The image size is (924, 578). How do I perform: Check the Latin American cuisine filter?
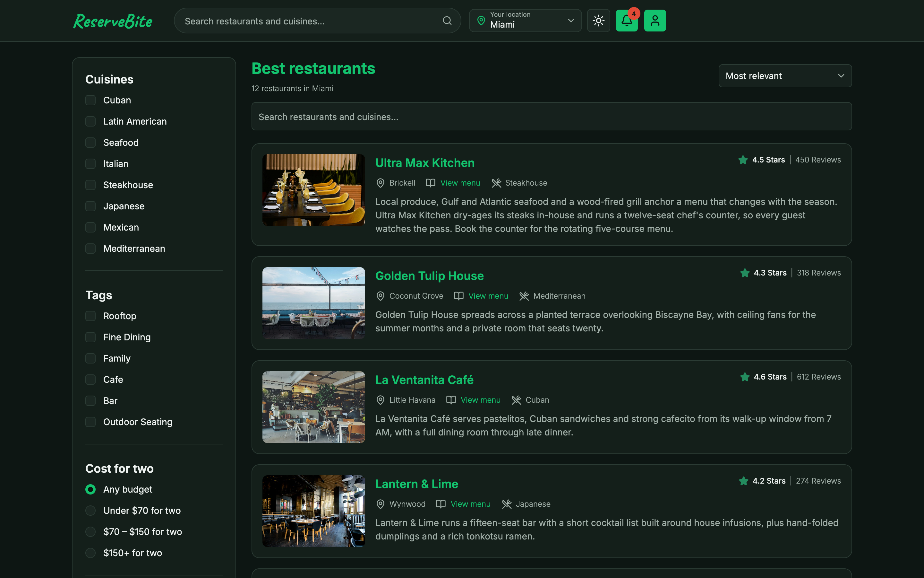pos(90,122)
